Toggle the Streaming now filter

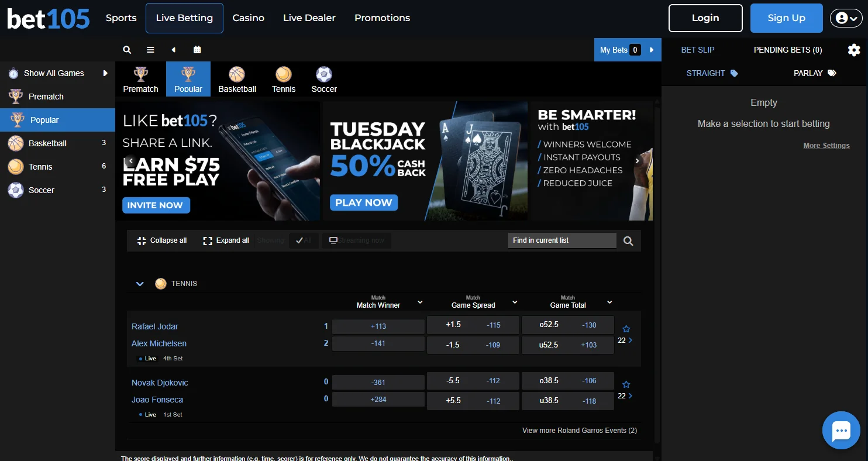tap(356, 240)
